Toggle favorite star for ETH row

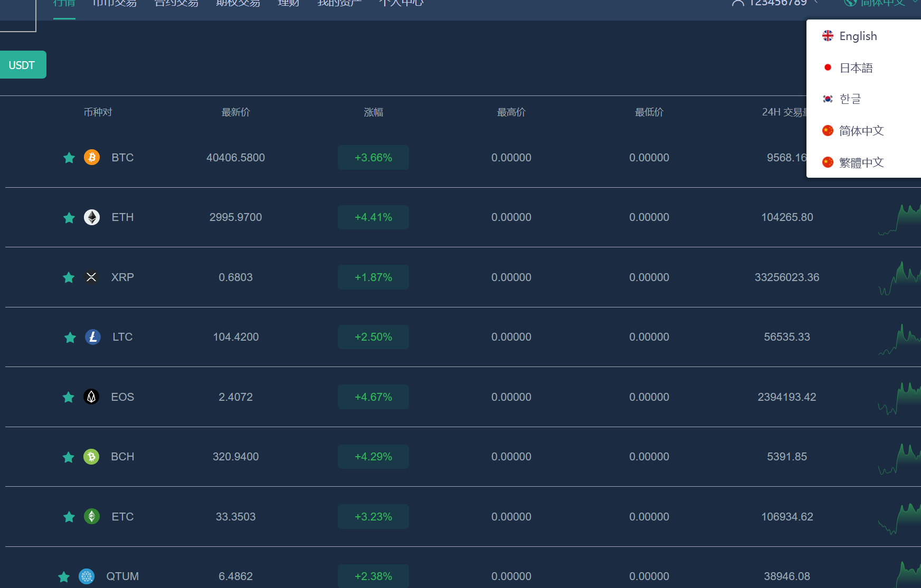tap(69, 218)
